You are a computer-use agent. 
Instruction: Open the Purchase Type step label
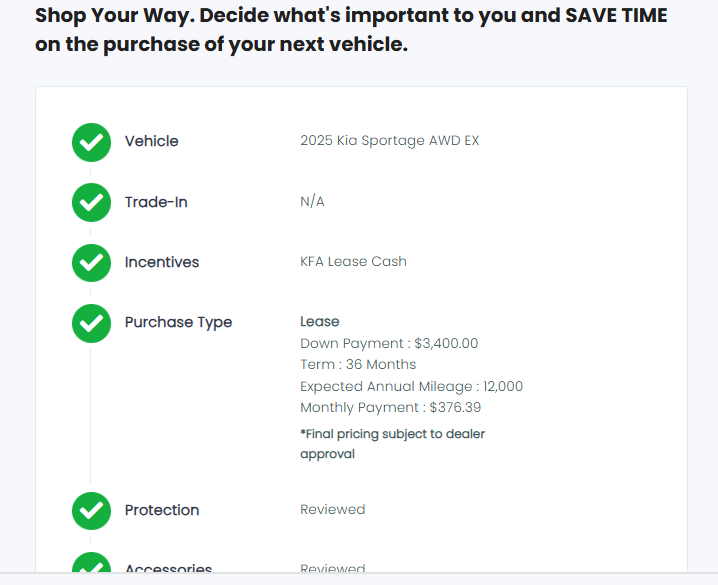[178, 322]
